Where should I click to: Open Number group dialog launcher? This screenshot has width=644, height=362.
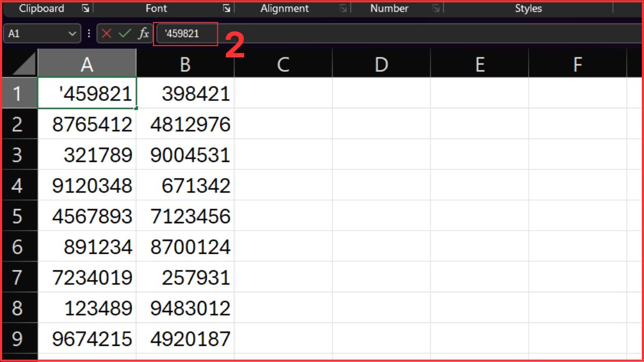coord(436,9)
